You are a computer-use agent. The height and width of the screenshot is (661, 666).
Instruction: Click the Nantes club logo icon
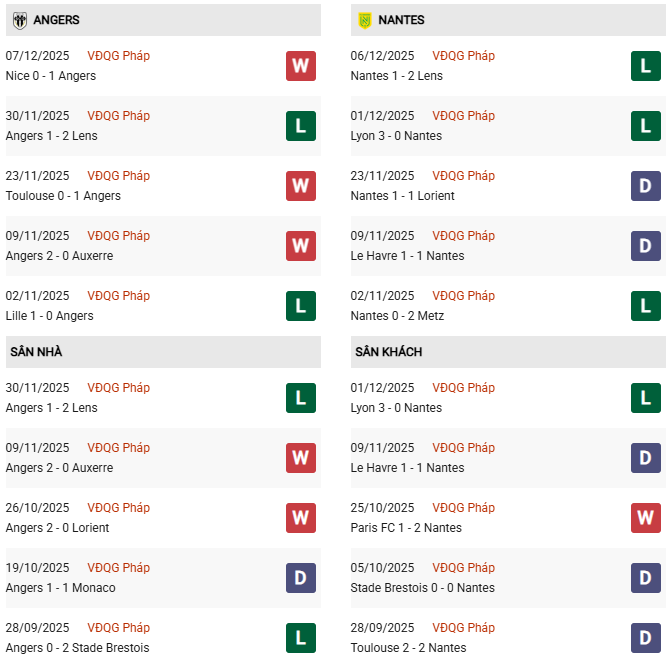[x=365, y=20]
